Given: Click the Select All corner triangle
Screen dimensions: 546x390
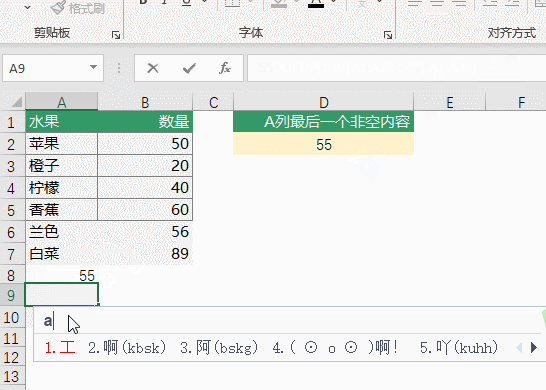Looking at the screenshot, I should (x=16, y=102).
